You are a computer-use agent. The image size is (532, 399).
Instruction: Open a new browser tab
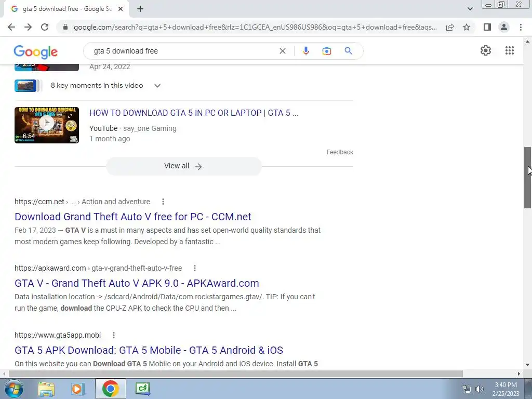[x=140, y=9]
